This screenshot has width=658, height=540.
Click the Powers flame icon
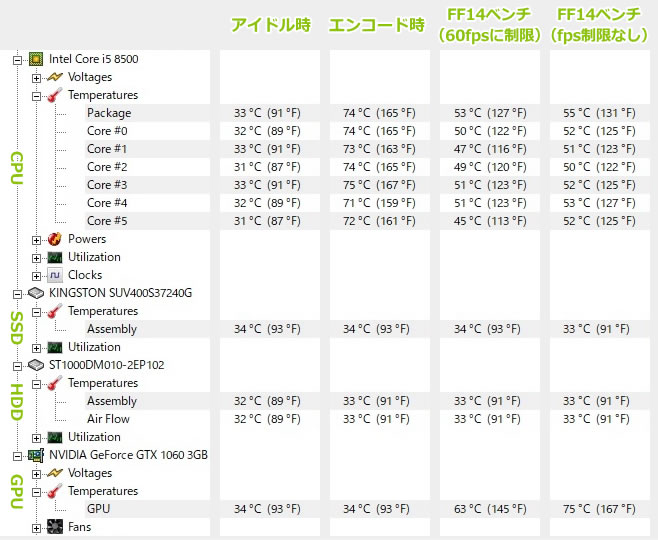click(55, 239)
